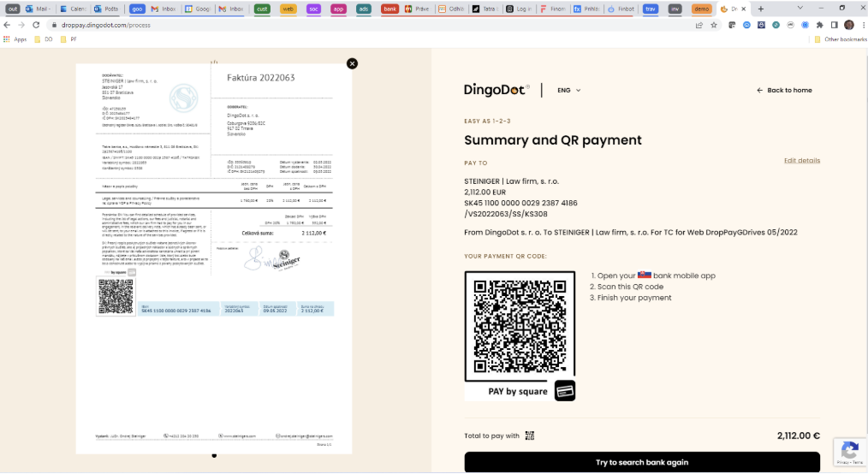Viewport: 868px width, 474px height.
Task: Expand the 'soc' tab group
Action: pos(313,9)
